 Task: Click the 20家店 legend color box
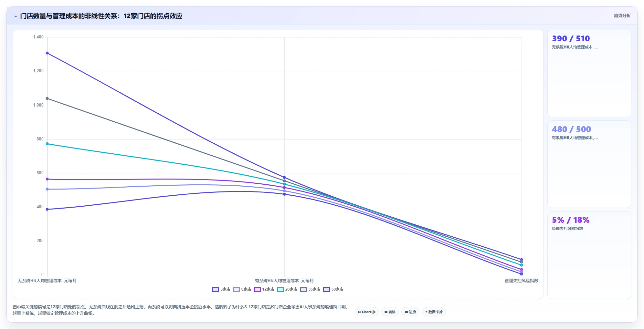(x=280, y=289)
